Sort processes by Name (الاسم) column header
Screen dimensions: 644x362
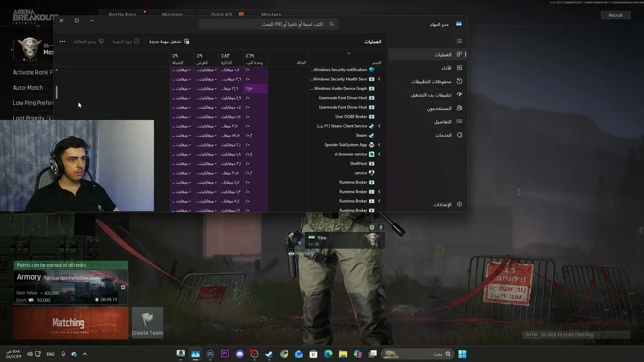point(347,59)
